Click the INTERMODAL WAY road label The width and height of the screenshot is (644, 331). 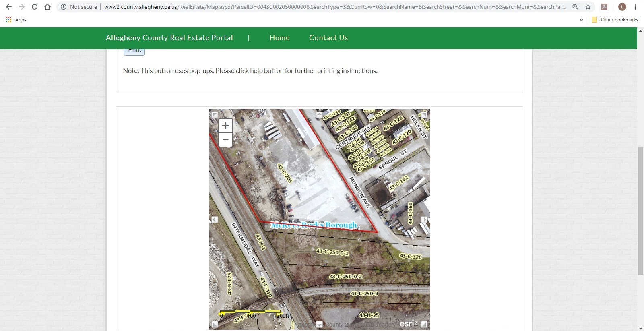point(246,245)
